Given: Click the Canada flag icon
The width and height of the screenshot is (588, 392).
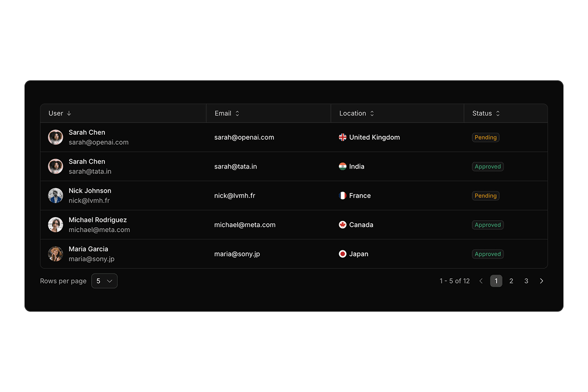Looking at the screenshot, I should point(343,225).
